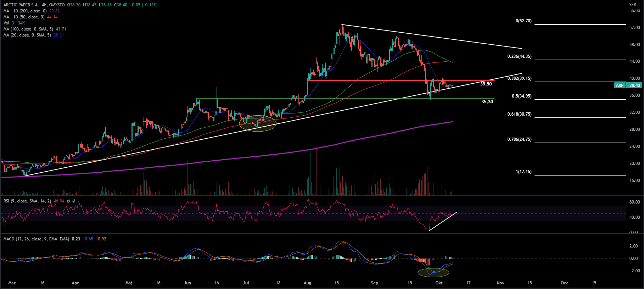Click the MACD indicator legend

(36, 239)
